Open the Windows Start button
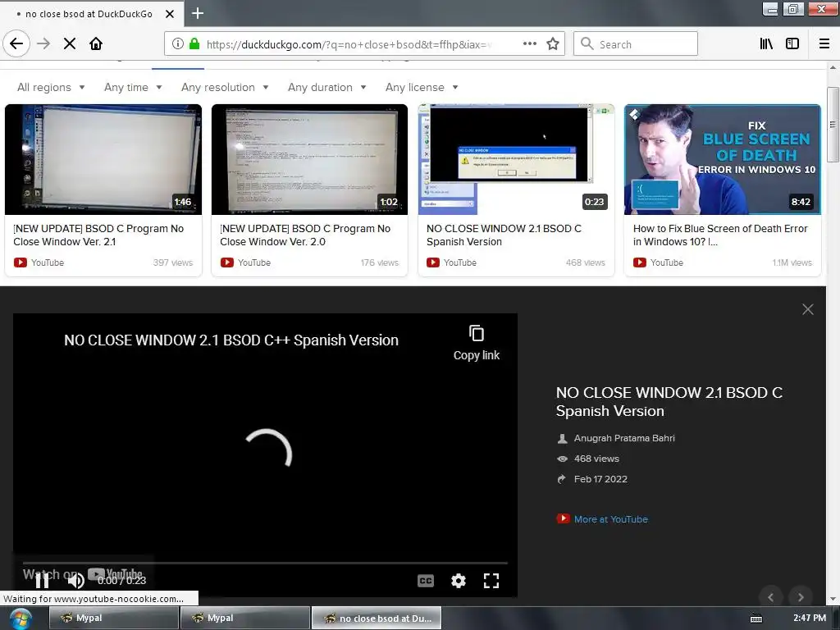The image size is (840, 630). pyautogui.click(x=21, y=619)
